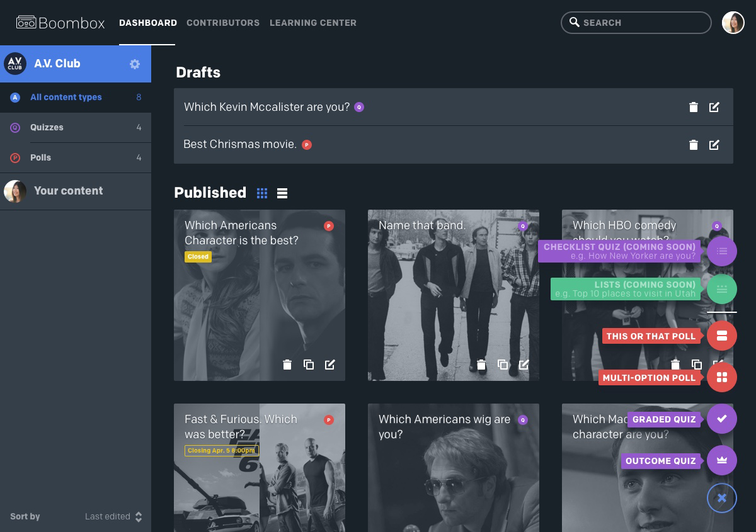The image size is (756, 532).
Task: Create a Multi-Option Poll
Action: (x=722, y=377)
